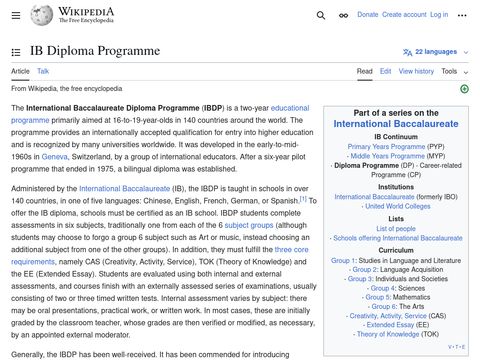Open the Theory of Knowledge link

pyautogui.click(x=388, y=334)
